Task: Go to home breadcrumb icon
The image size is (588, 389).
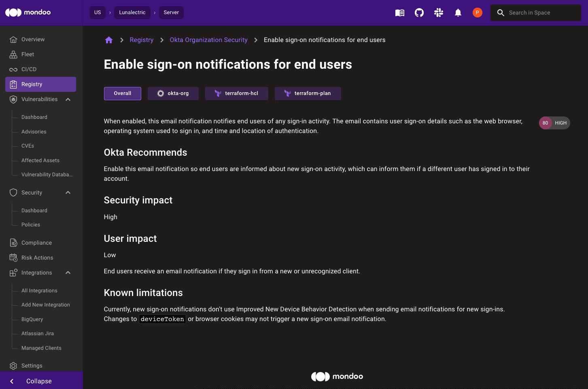Action: point(109,40)
